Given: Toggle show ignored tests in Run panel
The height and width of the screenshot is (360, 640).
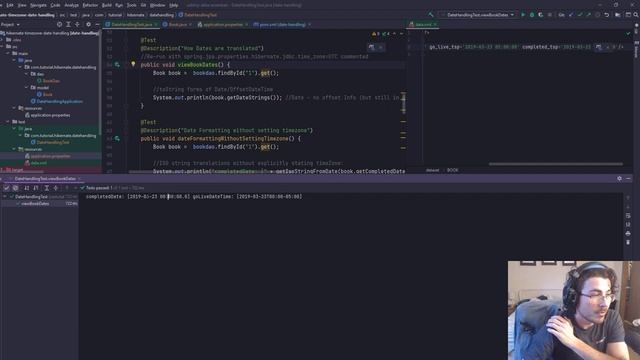Looking at the screenshot, I should click(x=16, y=188).
